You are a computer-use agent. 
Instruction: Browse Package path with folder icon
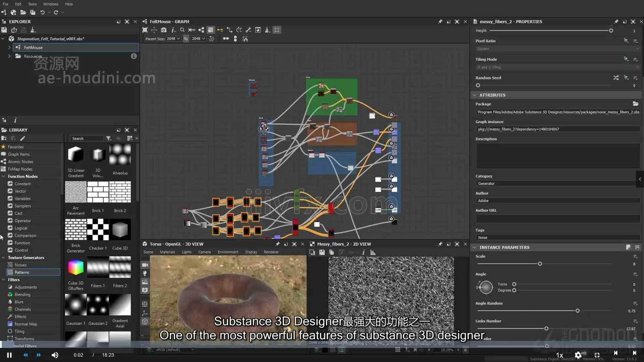pos(636,104)
